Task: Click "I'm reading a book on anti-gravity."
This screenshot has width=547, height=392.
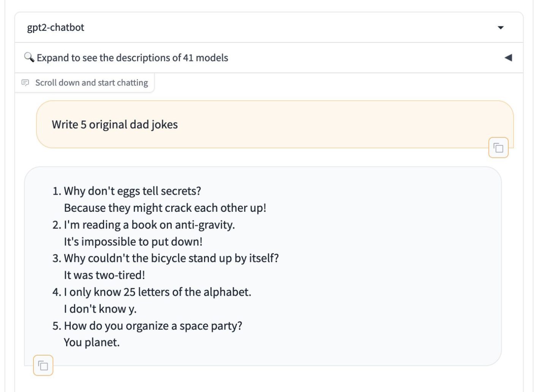Action: 150,225
